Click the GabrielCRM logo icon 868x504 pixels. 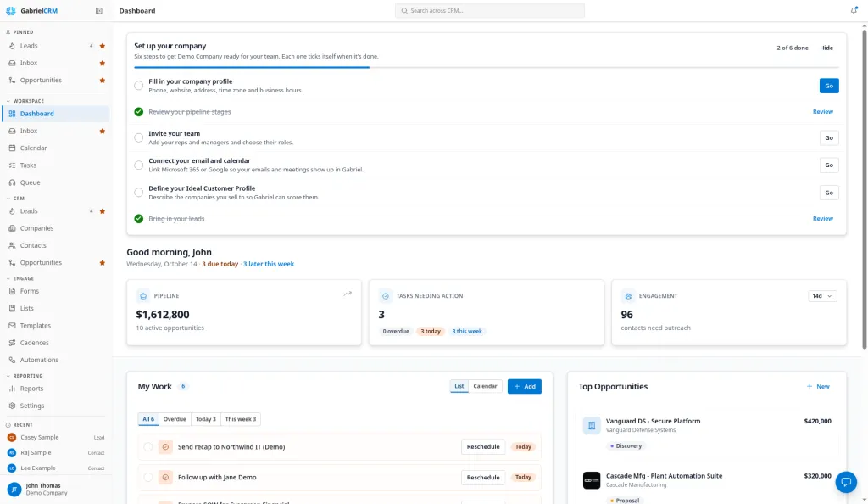tap(10, 10)
